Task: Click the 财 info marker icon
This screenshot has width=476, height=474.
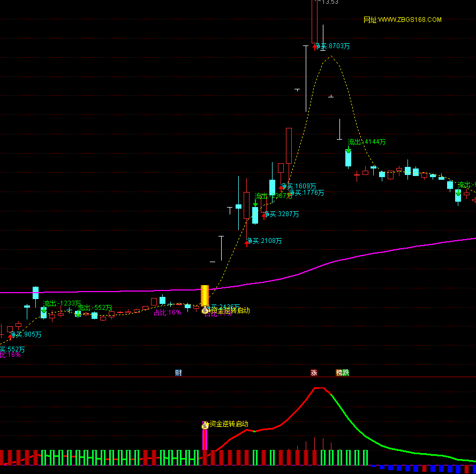Action: (x=178, y=372)
